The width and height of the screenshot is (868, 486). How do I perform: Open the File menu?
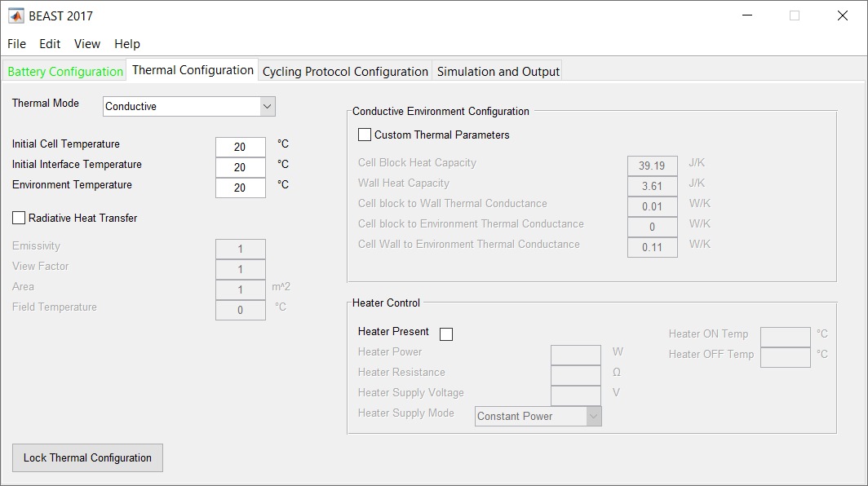click(16, 43)
